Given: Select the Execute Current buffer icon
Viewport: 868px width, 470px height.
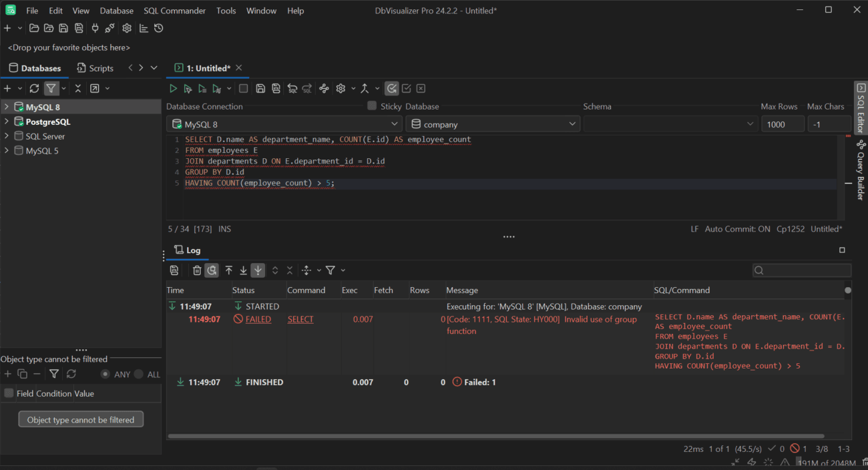Looking at the screenshot, I should (188, 87).
